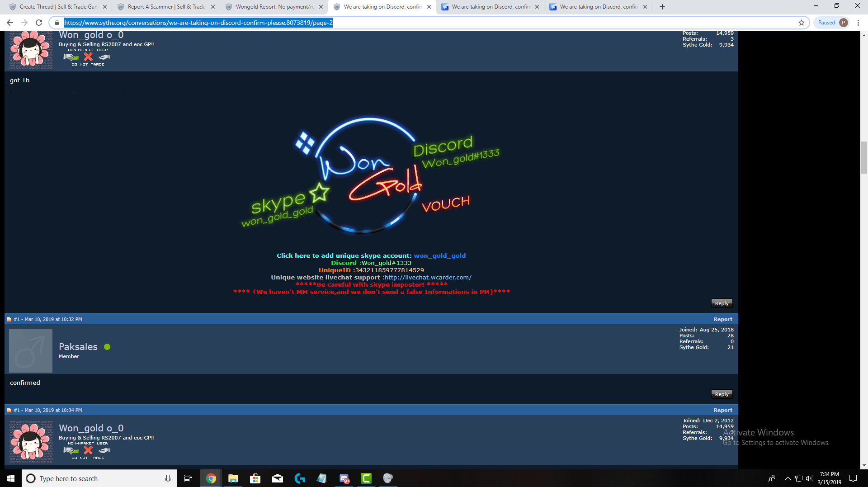Image resolution: width=868 pixels, height=487 pixels.
Task: Click the volume speaker tray icon
Action: 809,478
